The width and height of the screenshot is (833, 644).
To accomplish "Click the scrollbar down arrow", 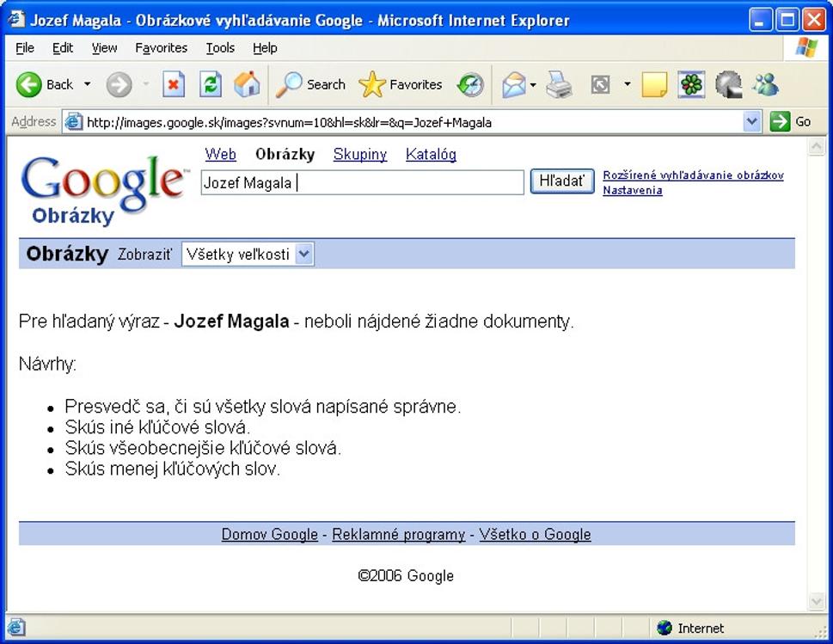I will (x=817, y=602).
